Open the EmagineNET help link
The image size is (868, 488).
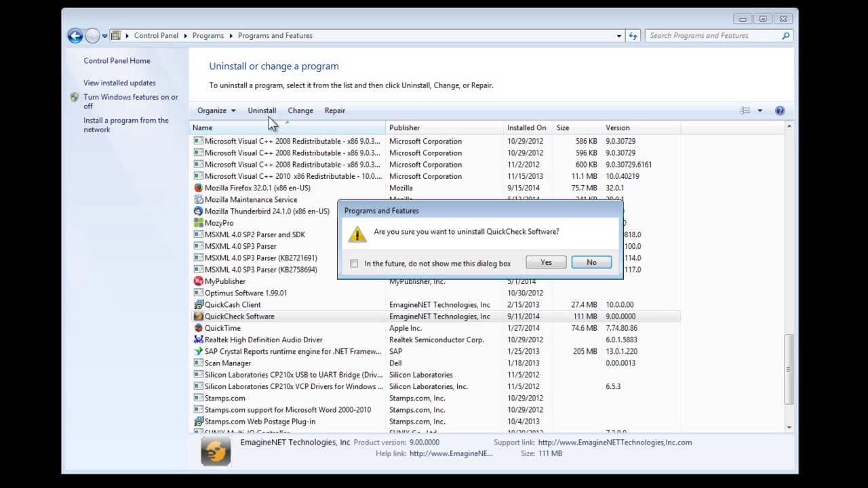tap(451, 453)
